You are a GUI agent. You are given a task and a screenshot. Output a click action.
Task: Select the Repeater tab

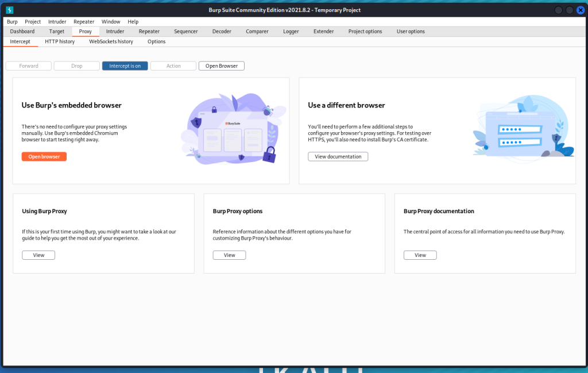tap(149, 31)
